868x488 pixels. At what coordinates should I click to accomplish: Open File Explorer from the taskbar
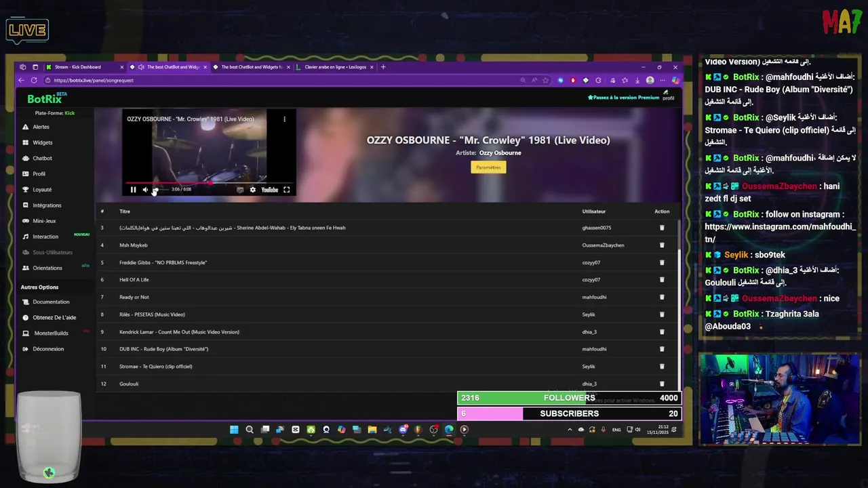372,430
